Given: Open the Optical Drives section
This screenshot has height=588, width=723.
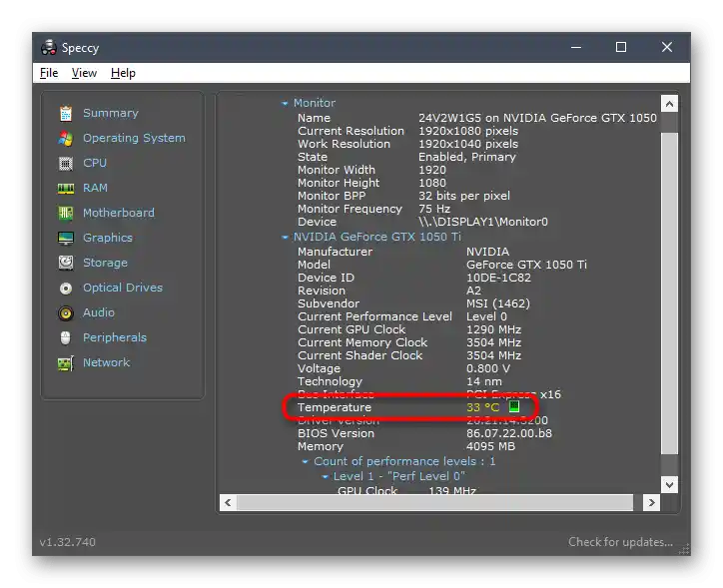Looking at the screenshot, I should click(x=123, y=288).
